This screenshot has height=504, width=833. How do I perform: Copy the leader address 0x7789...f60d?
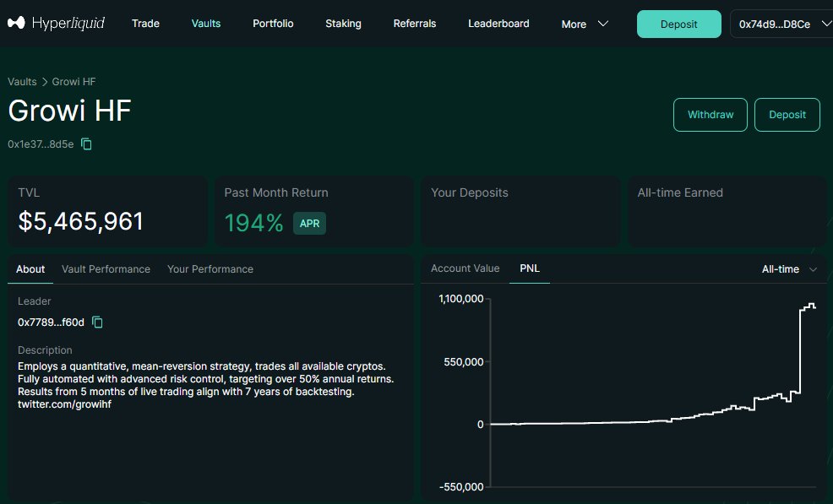(97, 322)
